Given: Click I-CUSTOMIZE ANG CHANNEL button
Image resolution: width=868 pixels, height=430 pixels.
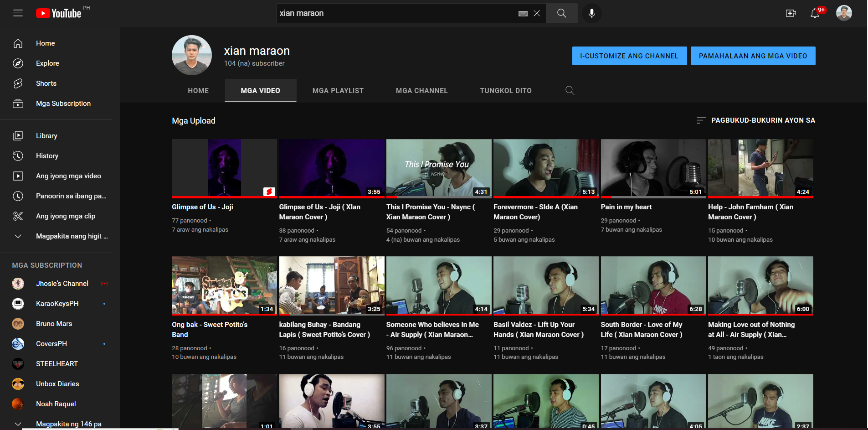Looking at the screenshot, I should tap(629, 56).
